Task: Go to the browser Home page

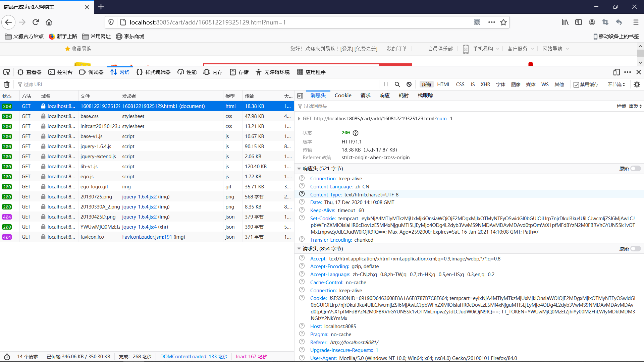Action: coord(49,22)
